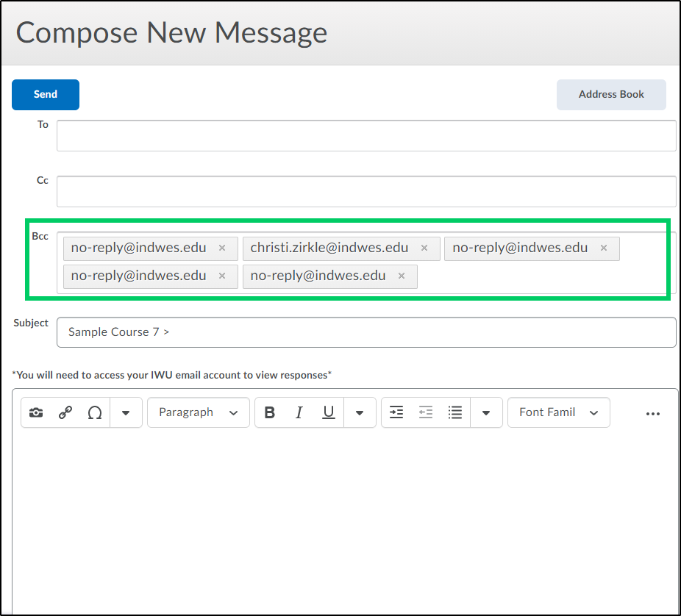Remove christi.zirkle@indwes.edu from Bcc

[x=424, y=248]
